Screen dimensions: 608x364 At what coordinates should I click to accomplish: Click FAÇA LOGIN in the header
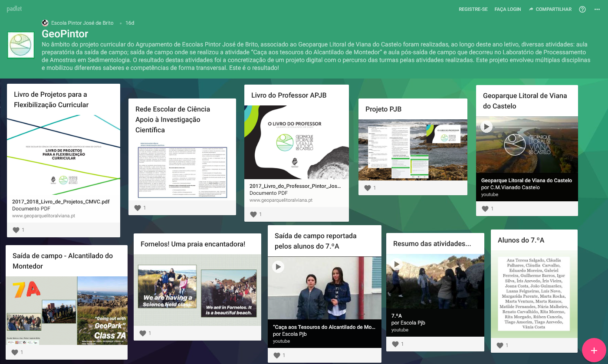tap(507, 10)
